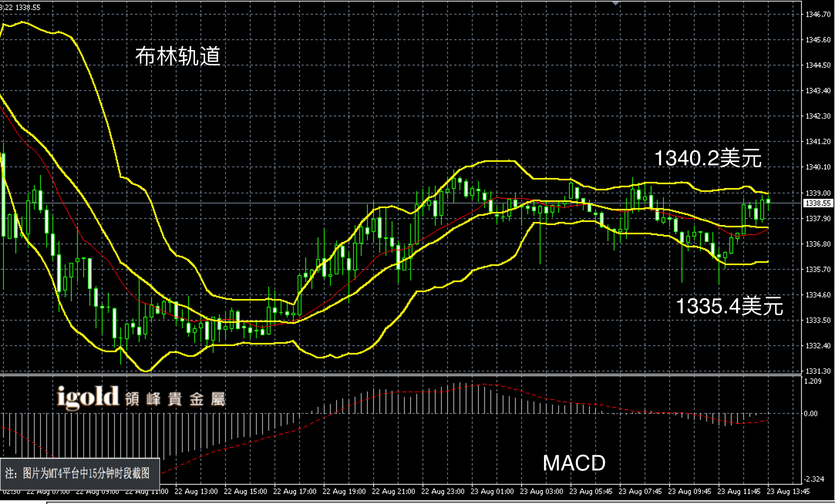Image resolution: width=835 pixels, height=504 pixels.
Task: Click the 1340.10 price scale value
Action: [x=818, y=167]
